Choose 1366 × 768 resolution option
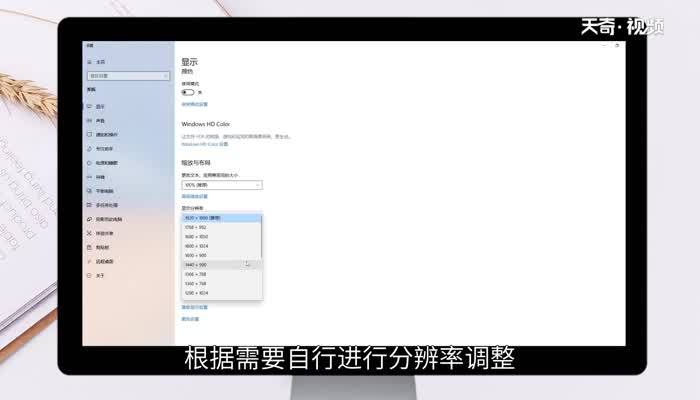Screen dimensions: 700x400 tap(221, 274)
